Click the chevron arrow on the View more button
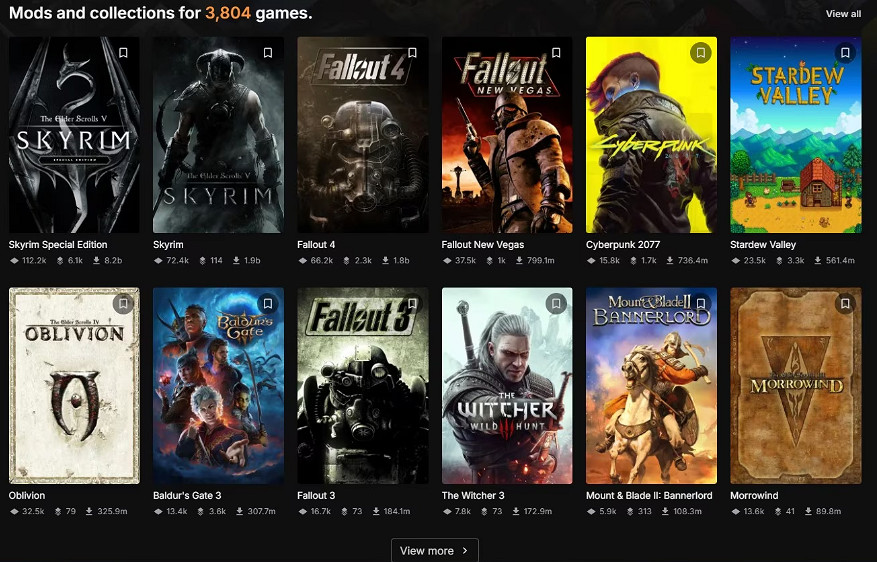Screen dimensions: 877x562 pos(465,551)
